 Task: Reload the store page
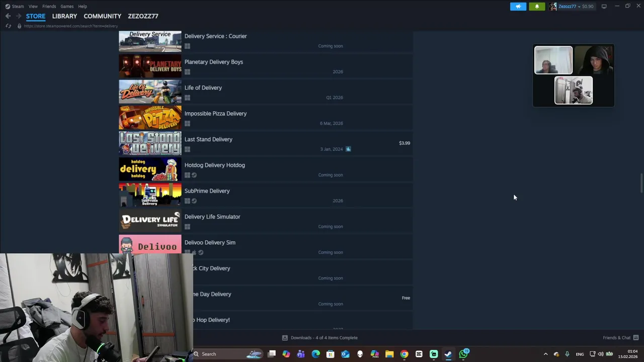(8, 26)
